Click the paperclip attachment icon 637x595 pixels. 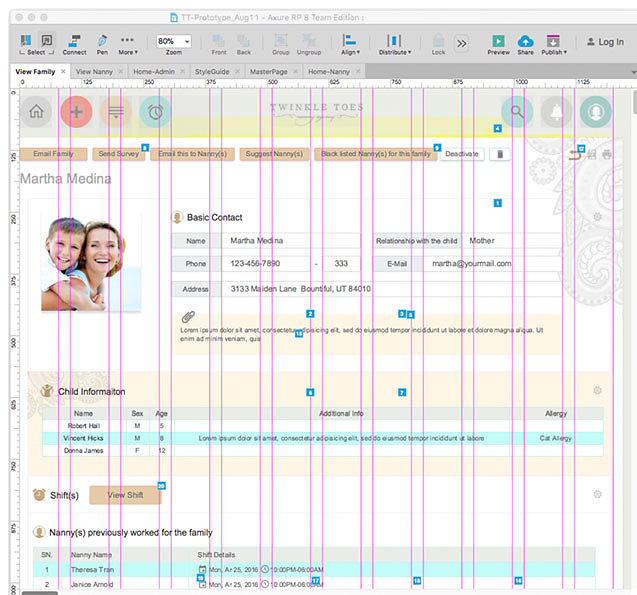(188, 317)
